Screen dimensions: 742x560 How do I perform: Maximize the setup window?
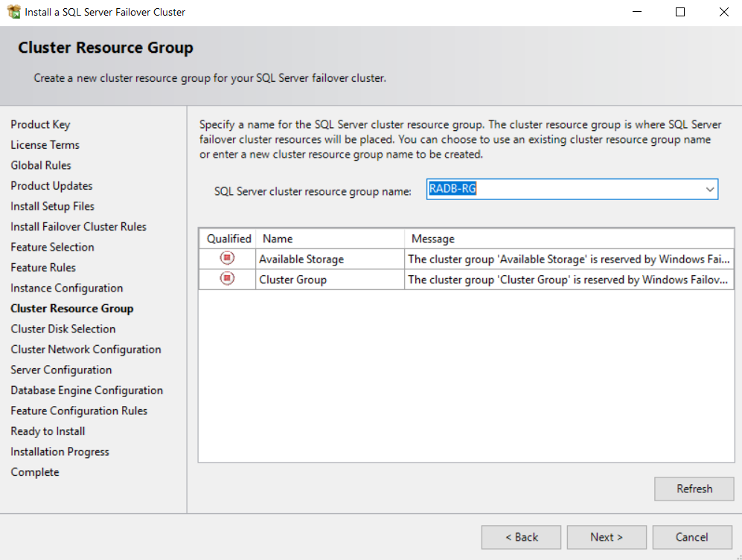(680, 12)
